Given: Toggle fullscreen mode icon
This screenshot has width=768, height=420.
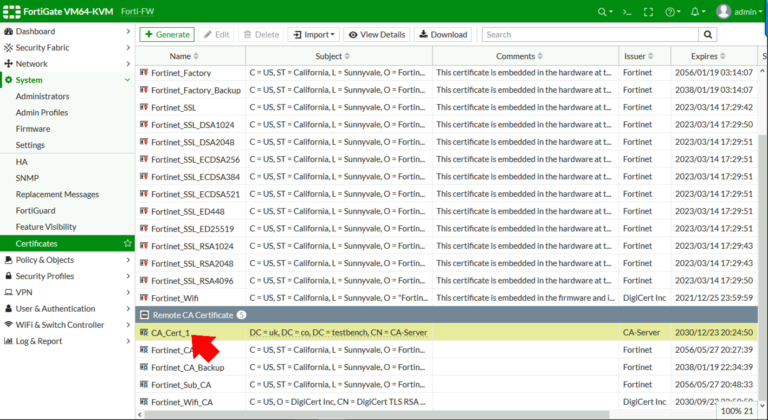Looking at the screenshot, I should click(x=648, y=12).
